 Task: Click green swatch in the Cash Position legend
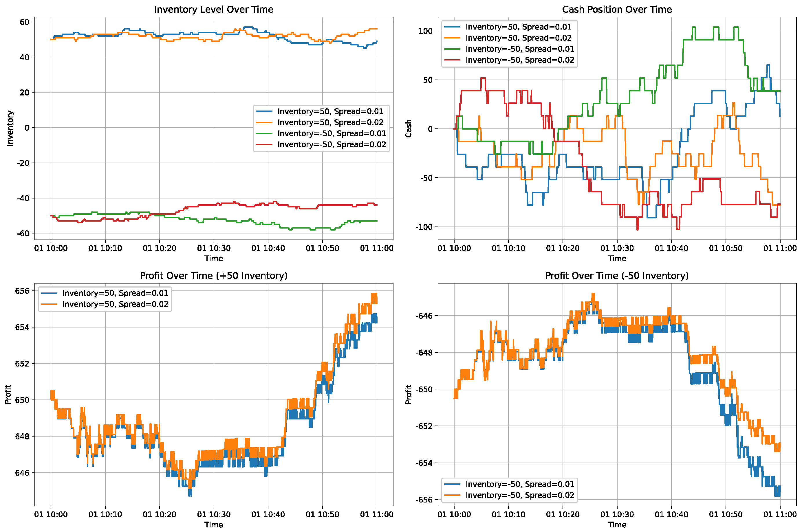point(452,49)
